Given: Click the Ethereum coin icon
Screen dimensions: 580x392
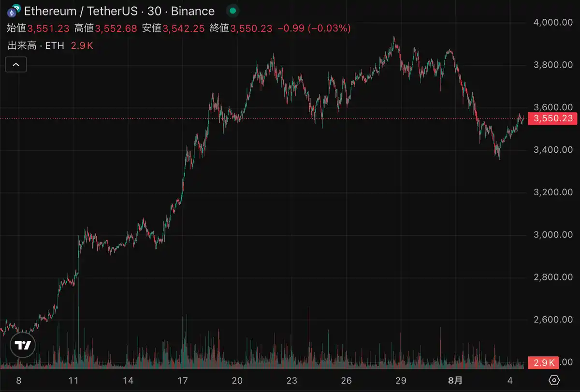Looking at the screenshot, I should pos(13,11).
